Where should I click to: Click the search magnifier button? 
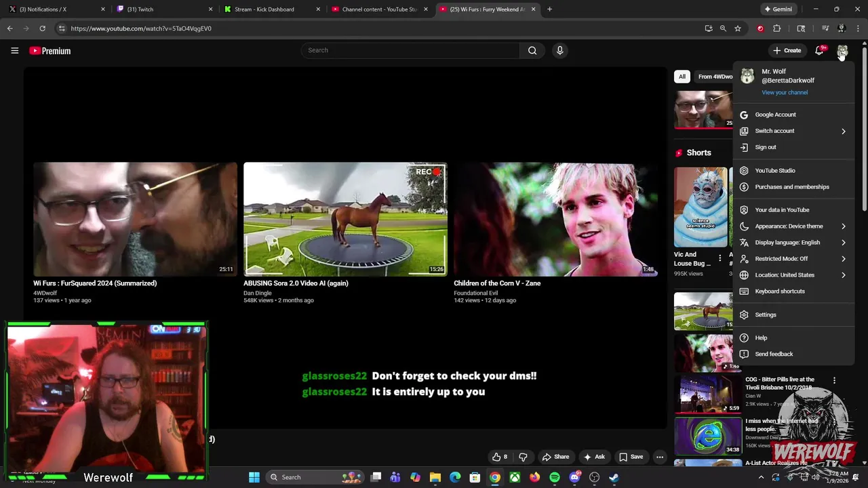click(x=532, y=50)
